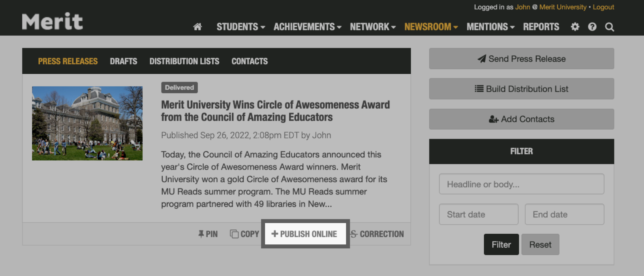Click the Add Contacts person icon button
The width and height of the screenshot is (644, 276).
521,119
